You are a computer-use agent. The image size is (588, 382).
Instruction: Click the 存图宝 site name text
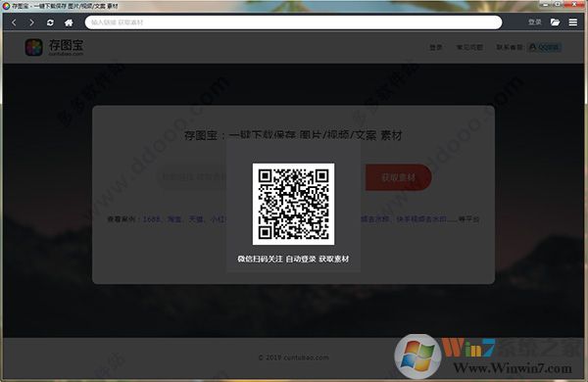[x=66, y=45]
